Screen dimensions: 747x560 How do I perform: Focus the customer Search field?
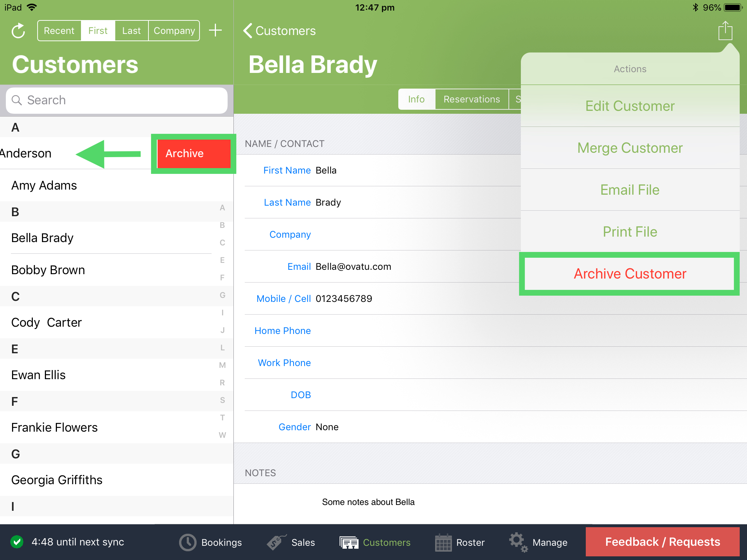coord(117,100)
